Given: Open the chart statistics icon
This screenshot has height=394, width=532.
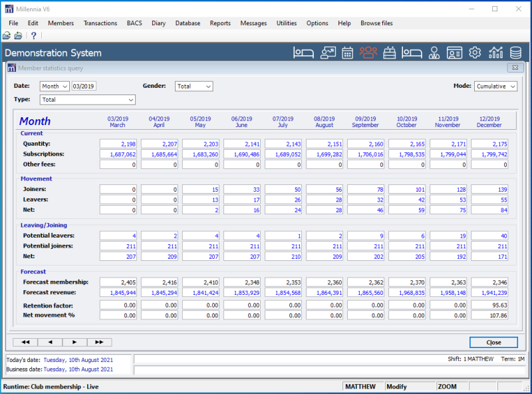Looking at the screenshot, I should [495, 53].
